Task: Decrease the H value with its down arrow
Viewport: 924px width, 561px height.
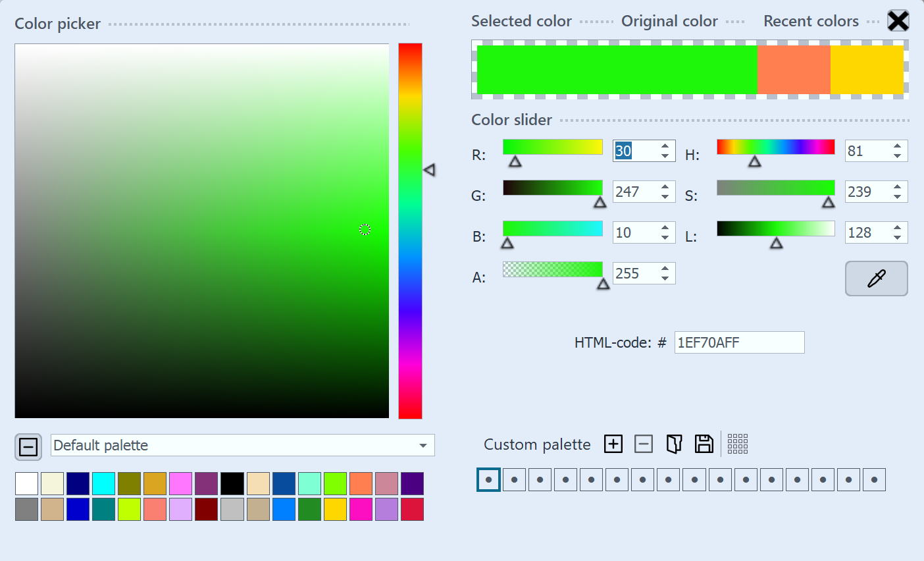Action: 897,155
